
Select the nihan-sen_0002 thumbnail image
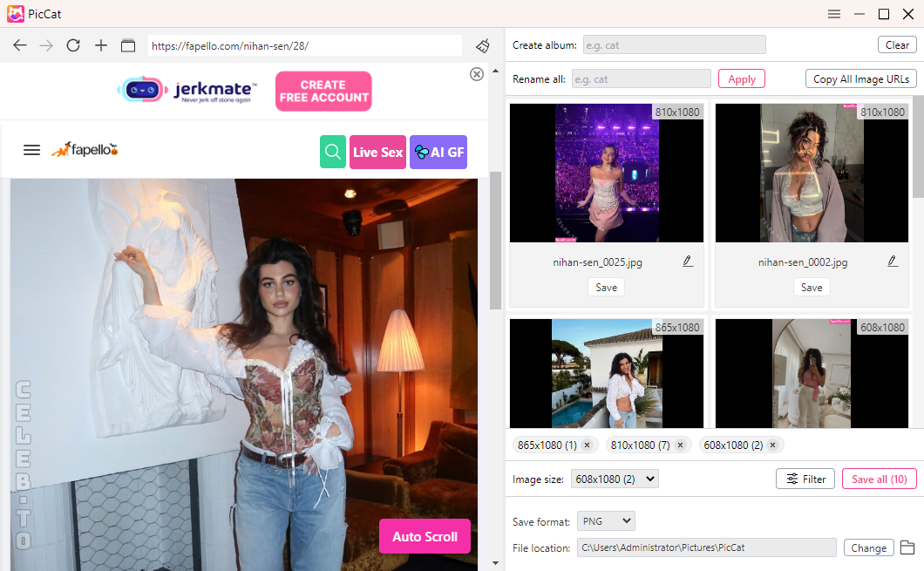coord(812,173)
